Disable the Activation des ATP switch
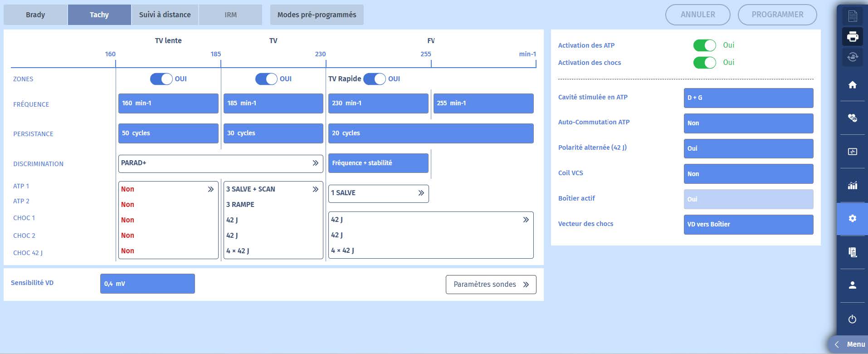The width and height of the screenshot is (868, 354). (x=704, y=45)
